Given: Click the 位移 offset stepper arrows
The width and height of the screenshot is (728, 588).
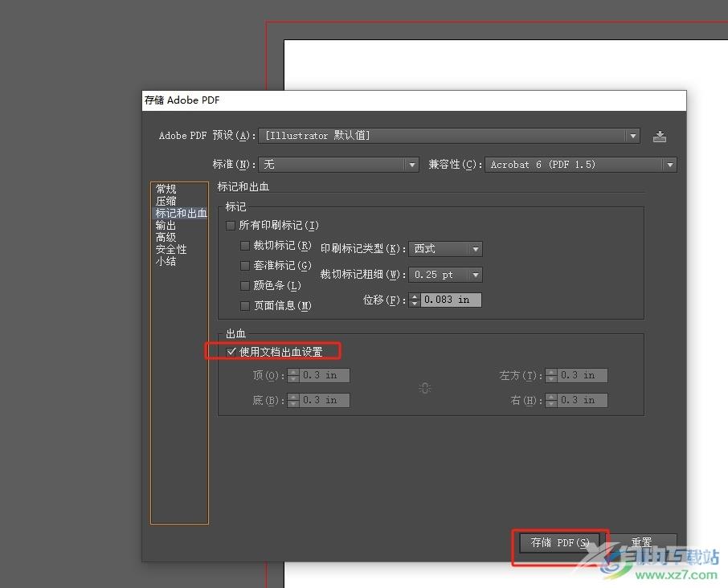Looking at the screenshot, I should 415,300.
